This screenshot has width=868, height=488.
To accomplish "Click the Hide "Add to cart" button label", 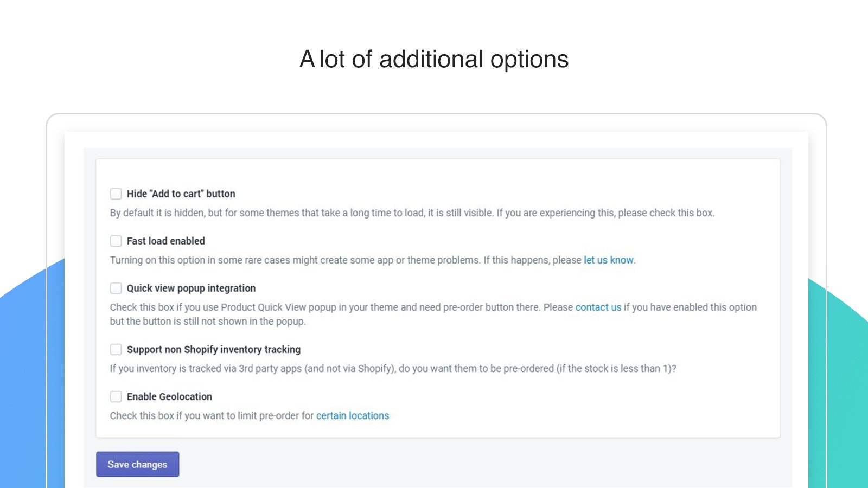I will pos(181,194).
